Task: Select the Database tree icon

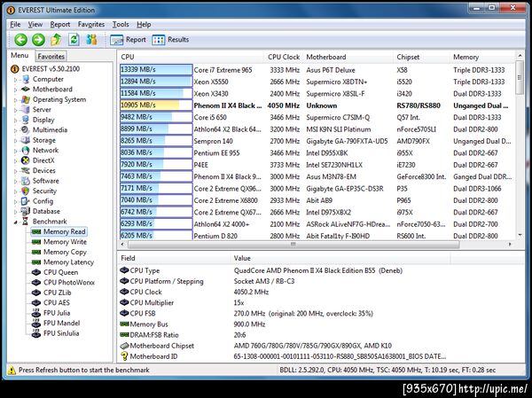Action: (x=26, y=211)
